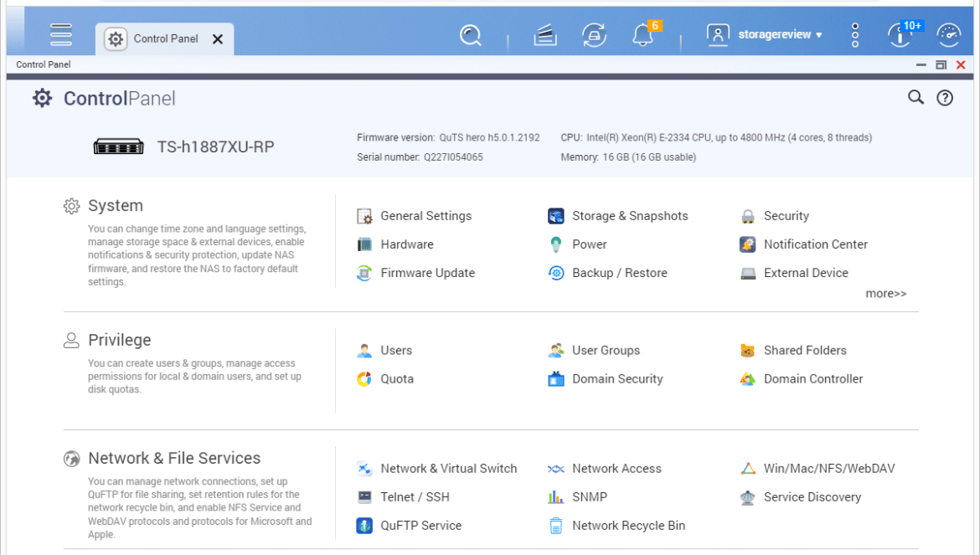This screenshot has width=980, height=555.
Task: Click the QuFTP Service icon
Action: click(x=364, y=526)
